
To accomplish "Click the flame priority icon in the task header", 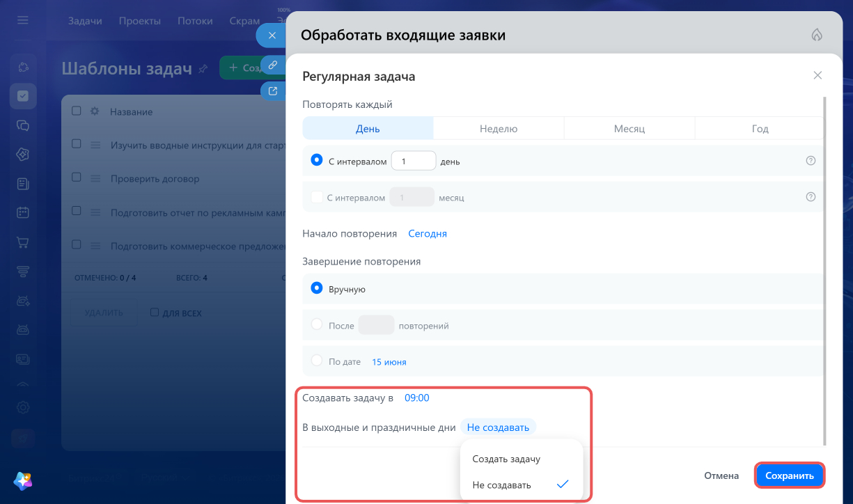I will [x=817, y=36].
